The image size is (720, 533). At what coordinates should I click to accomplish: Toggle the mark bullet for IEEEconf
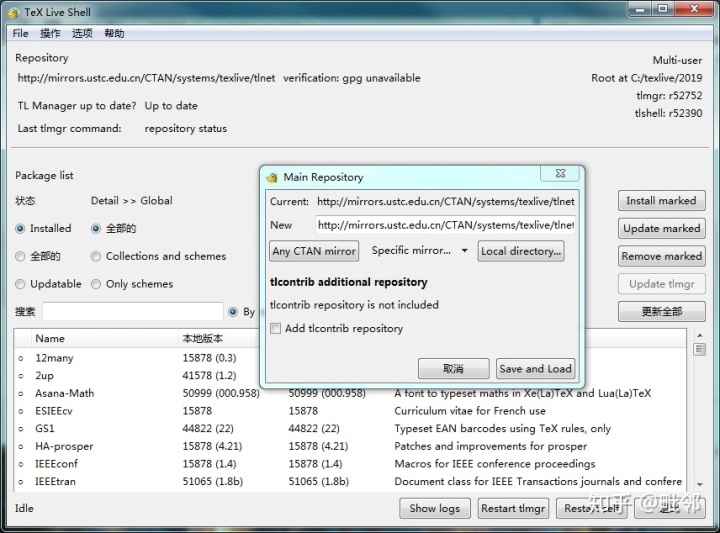pos(21,465)
